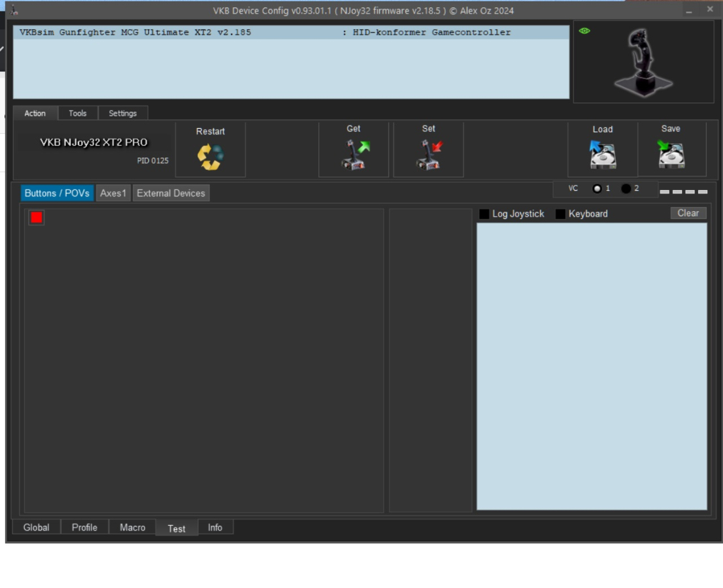This screenshot has height=588, width=723.
Task: Get configuration from the joystick
Action: pyautogui.click(x=354, y=155)
